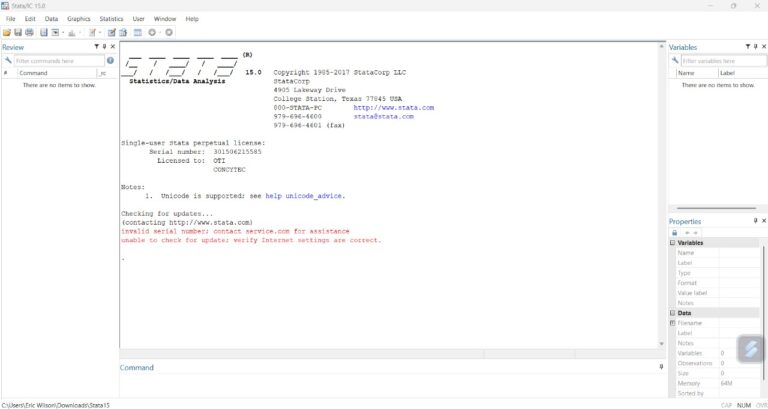The image size is (768, 409).
Task: Open the Graphics menu
Action: 78,19
